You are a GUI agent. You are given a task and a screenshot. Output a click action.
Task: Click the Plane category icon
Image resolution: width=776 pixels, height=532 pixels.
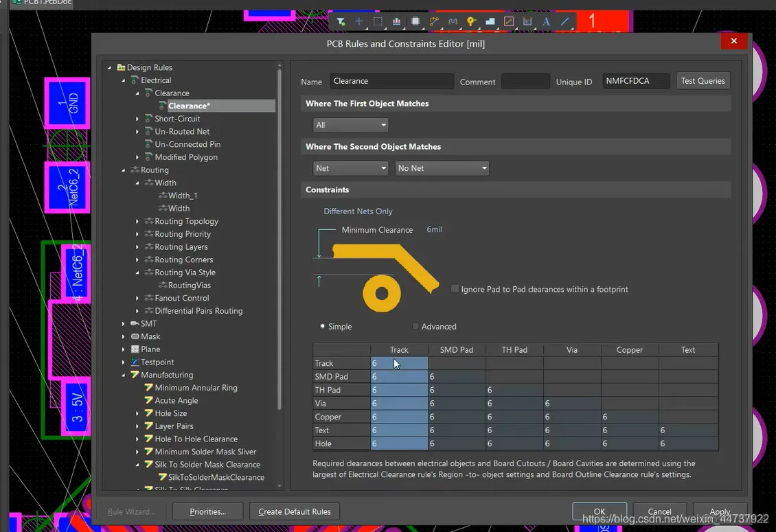pyautogui.click(x=135, y=349)
